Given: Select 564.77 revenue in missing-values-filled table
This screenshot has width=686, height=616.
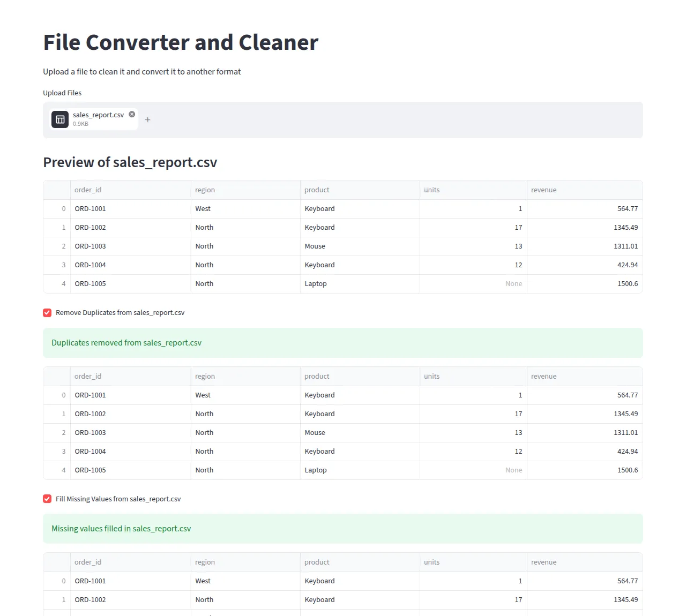Looking at the screenshot, I should [x=585, y=581].
